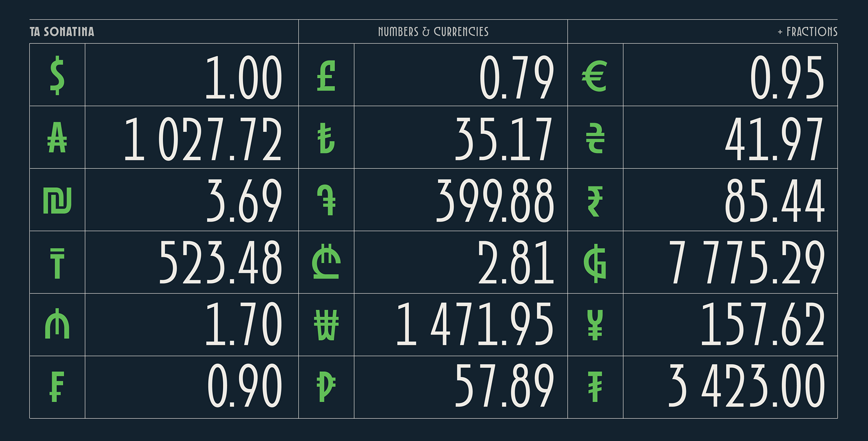Click the 7 775.29 number cell
Viewport: 868px width, 441px height.
pyautogui.click(x=746, y=262)
